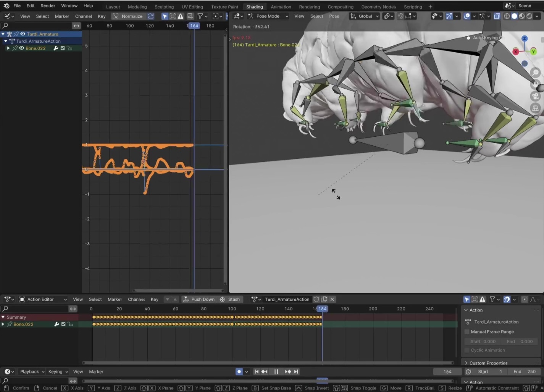Select wireframe viewport shading icon
Screen dimensions: 544x392
pyautogui.click(x=507, y=16)
